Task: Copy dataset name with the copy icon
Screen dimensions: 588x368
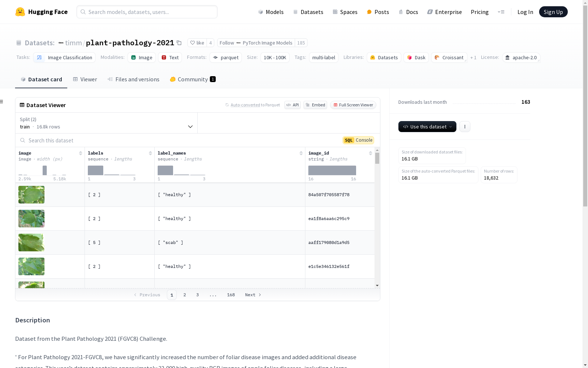Action: [179, 43]
